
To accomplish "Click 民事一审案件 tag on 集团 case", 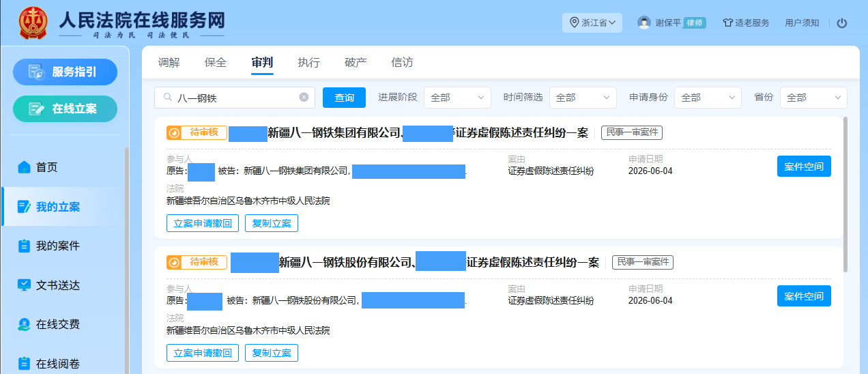I will 632,132.
